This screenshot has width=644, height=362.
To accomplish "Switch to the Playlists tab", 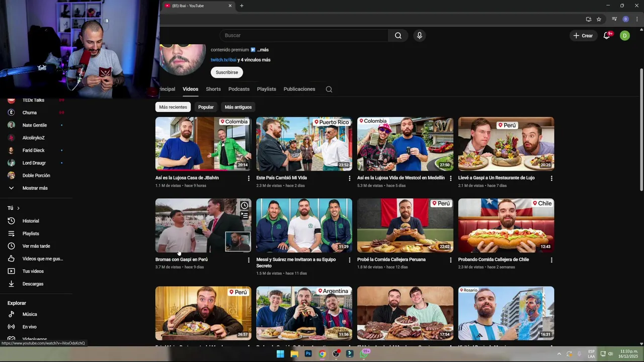I will (267, 89).
